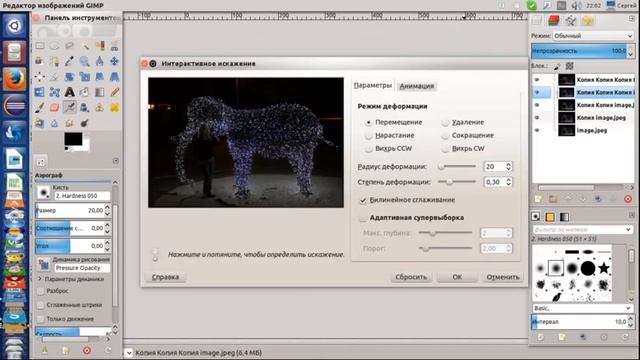Click the black foreground color swatch

click(73, 139)
